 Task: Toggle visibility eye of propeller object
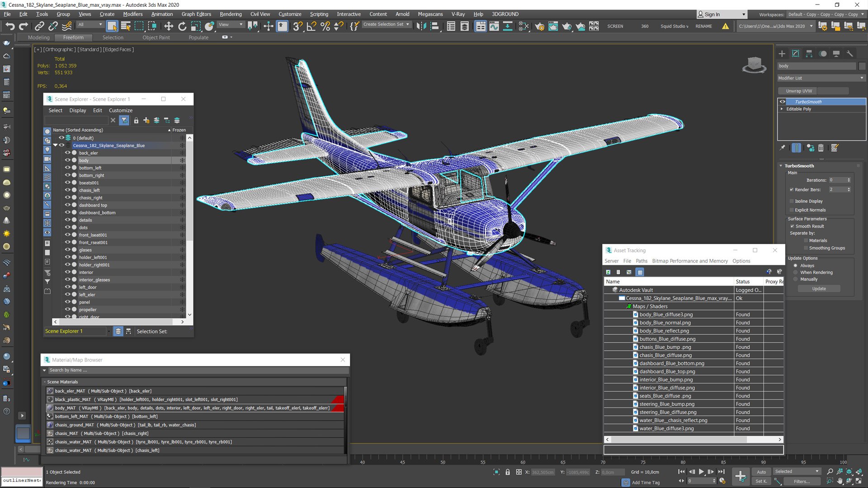coord(67,310)
